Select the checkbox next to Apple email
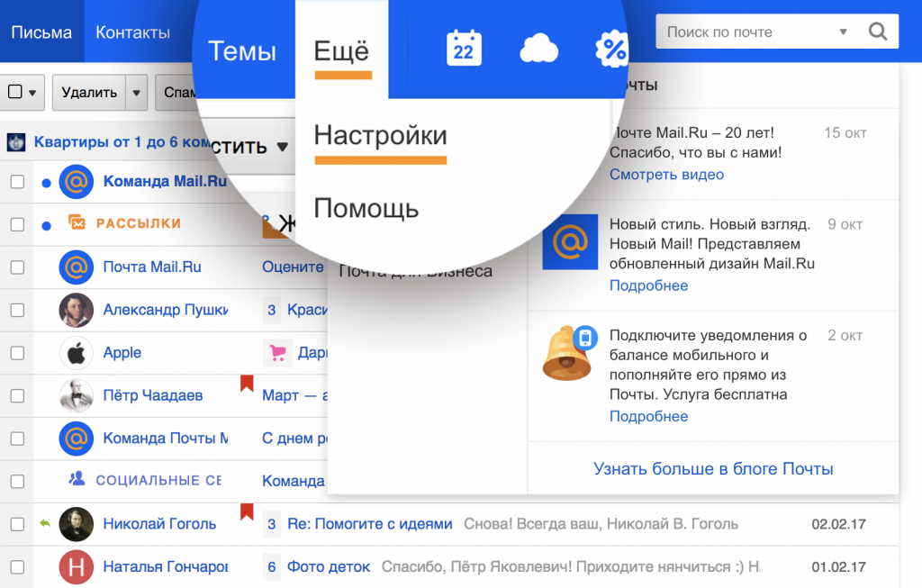Viewport: 922px width, 588px height. [x=17, y=353]
